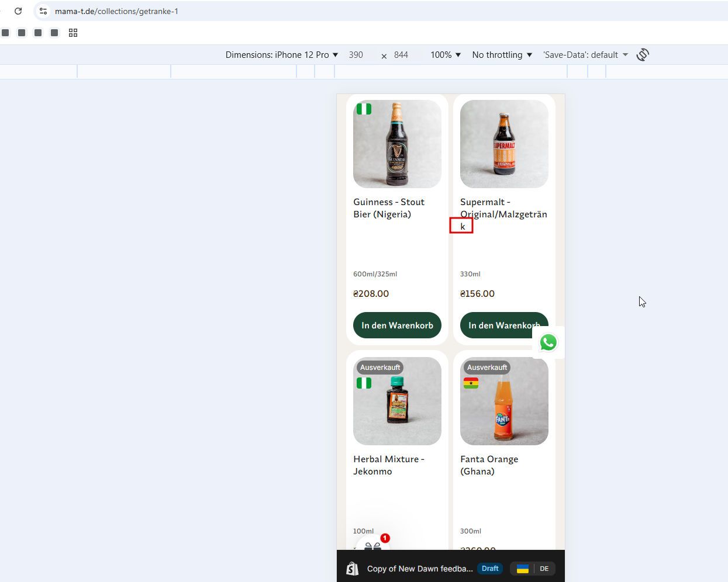The width and height of the screenshot is (728, 582).
Task: Click the Nigeria flag on Herbal Mixture card
Action: pos(364,383)
